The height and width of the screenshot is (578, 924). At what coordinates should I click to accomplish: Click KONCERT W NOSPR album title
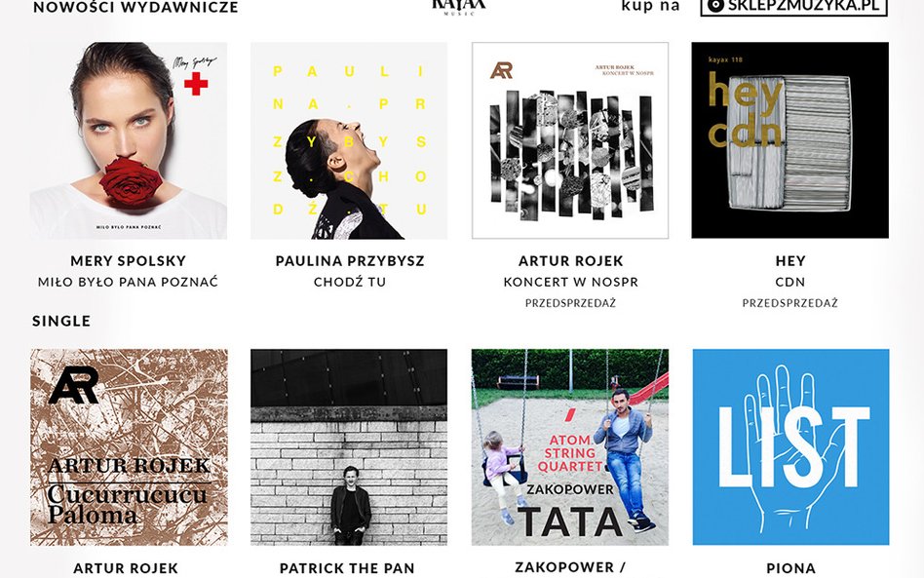(571, 282)
